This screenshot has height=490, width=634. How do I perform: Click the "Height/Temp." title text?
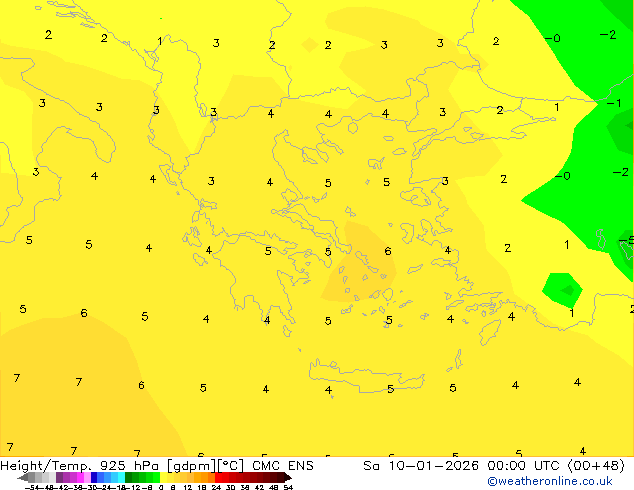click(x=46, y=466)
